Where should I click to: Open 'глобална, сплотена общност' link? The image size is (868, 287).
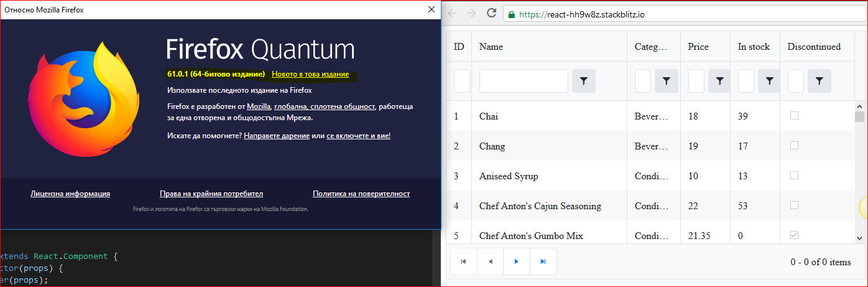(x=325, y=106)
